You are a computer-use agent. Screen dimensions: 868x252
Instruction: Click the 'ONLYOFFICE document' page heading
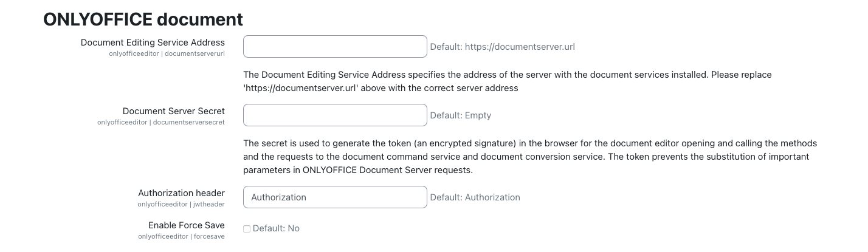143,19
